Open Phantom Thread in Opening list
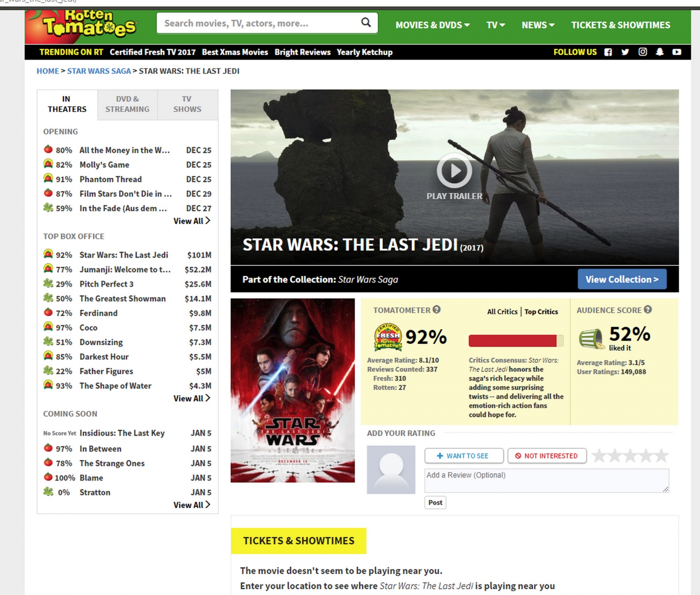 coord(111,179)
